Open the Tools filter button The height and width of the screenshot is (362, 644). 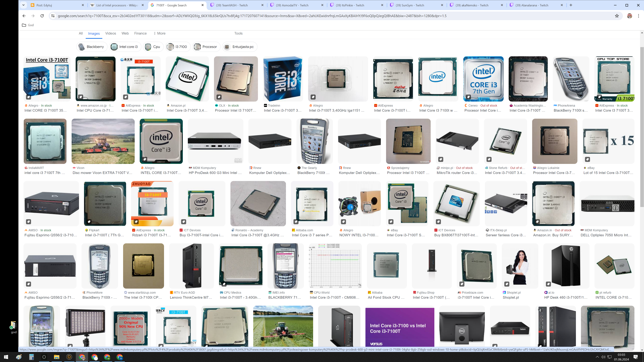(238, 33)
